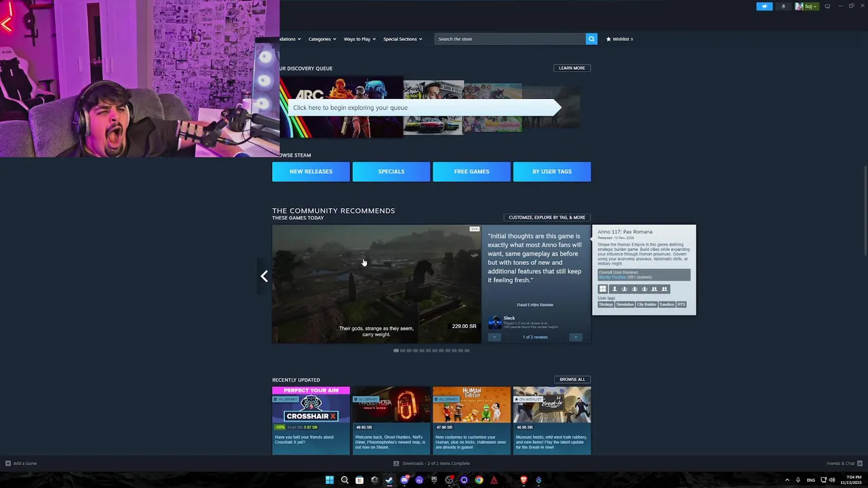Expand the Ways to Play menu
This screenshot has width=868, height=488.
point(359,39)
